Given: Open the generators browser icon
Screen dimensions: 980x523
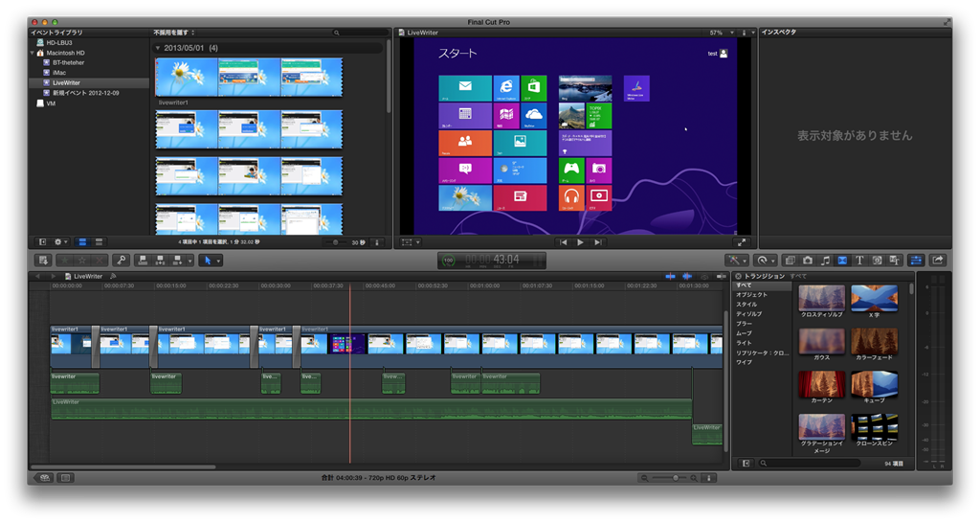Looking at the screenshot, I should [x=877, y=261].
